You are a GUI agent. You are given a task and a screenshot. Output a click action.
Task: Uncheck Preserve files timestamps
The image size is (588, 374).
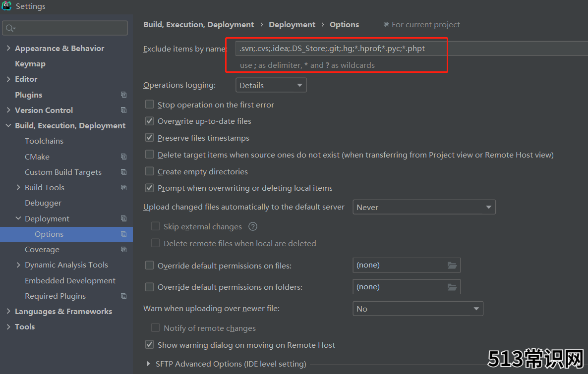(x=149, y=138)
